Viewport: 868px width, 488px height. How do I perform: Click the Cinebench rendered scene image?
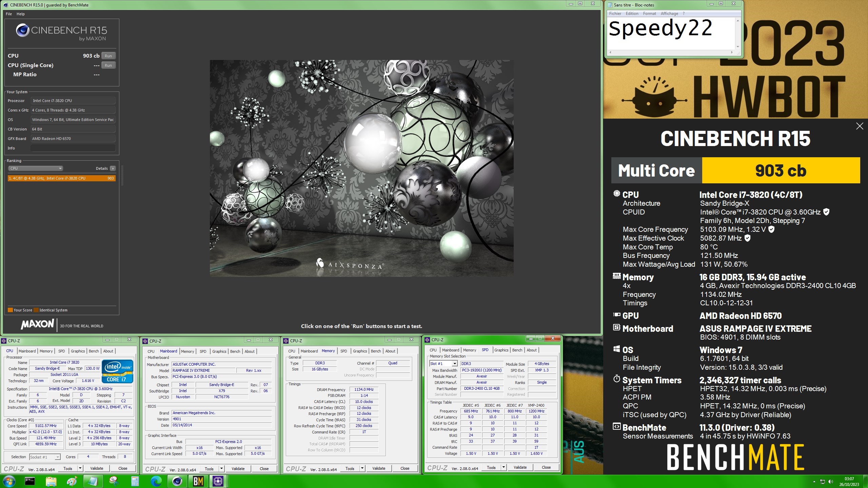pyautogui.click(x=361, y=168)
